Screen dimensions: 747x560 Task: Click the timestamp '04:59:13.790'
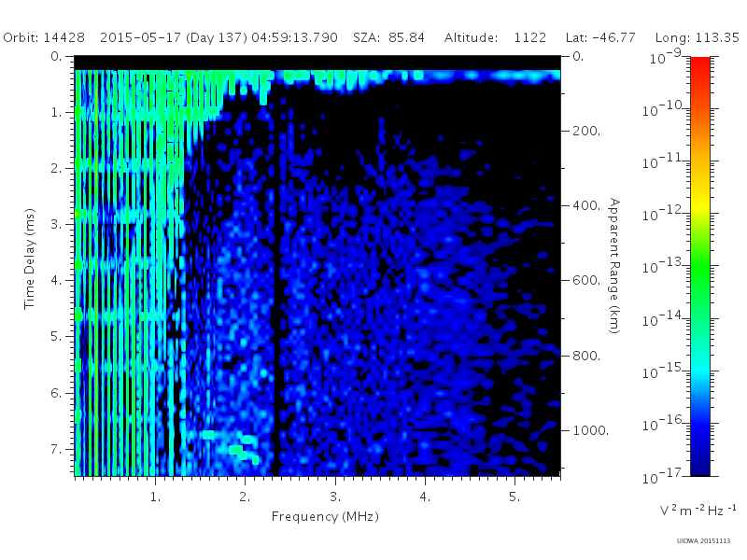click(294, 37)
